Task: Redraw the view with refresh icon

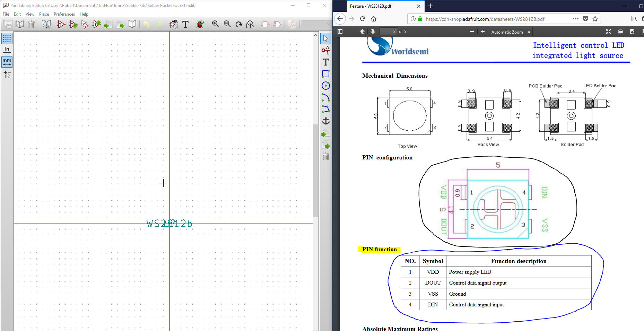Action: (x=239, y=24)
